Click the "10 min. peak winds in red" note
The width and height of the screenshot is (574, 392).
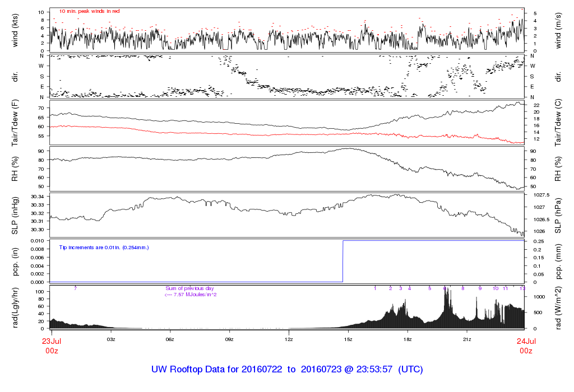90,11
